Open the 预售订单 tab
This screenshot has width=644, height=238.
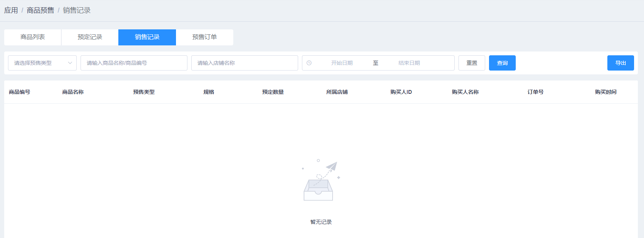pos(205,37)
